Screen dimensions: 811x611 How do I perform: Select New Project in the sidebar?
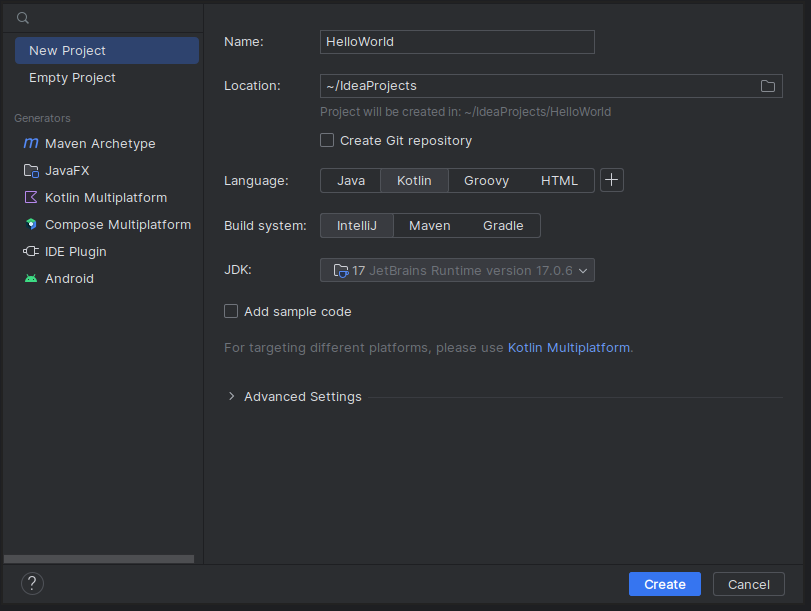tap(107, 51)
